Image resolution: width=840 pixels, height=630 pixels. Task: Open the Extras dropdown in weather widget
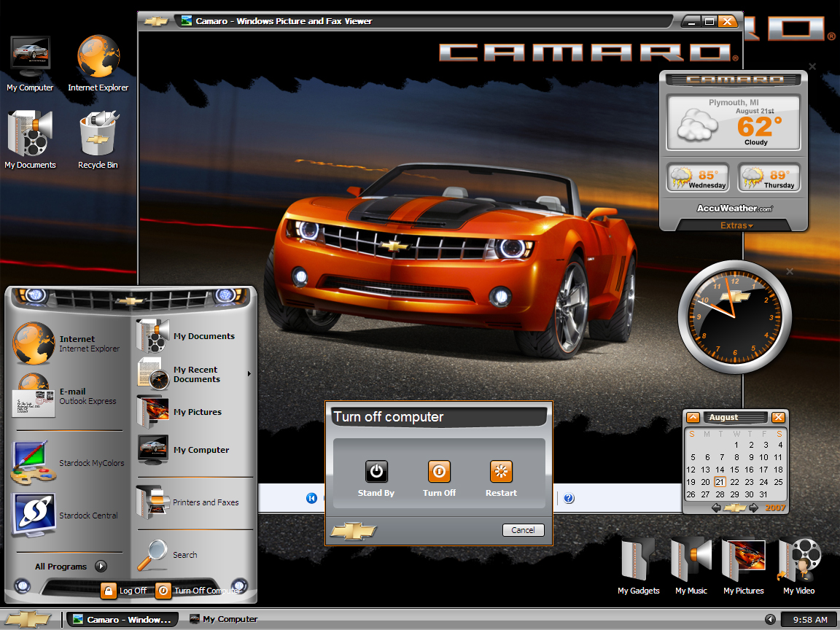coord(736,225)
